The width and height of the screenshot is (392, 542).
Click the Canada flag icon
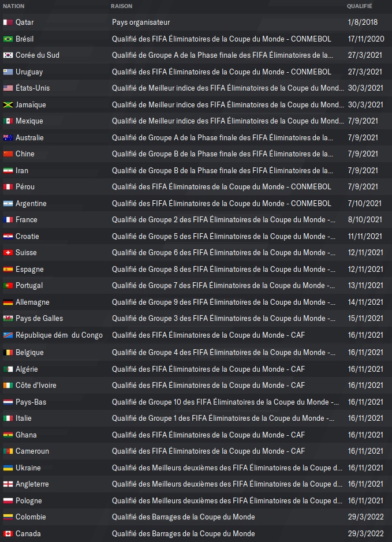click(8, 534)
